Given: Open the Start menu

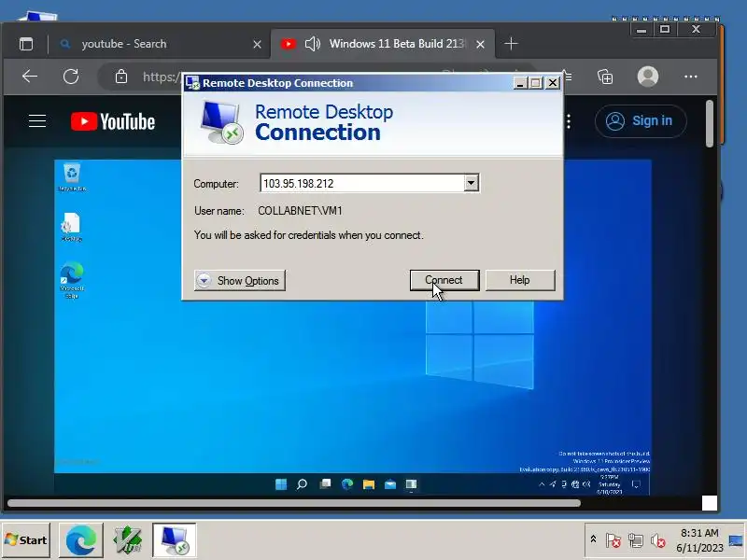Looking at the screenshot, I should [26, 540].
